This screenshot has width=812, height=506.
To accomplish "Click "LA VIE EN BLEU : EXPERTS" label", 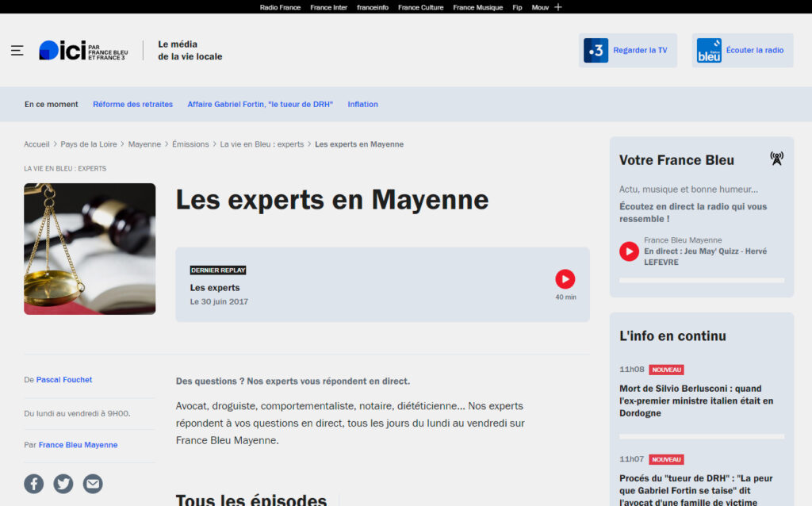I will [x=65, y=168].
